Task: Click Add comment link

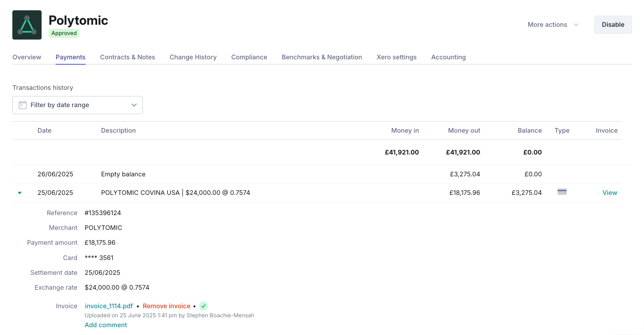Action: (x=106, y=325)
